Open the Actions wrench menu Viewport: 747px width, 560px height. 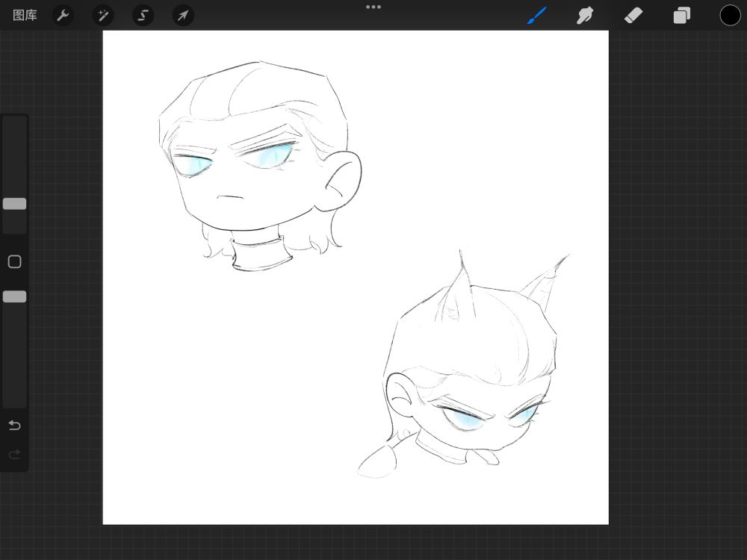click(63, 15)
